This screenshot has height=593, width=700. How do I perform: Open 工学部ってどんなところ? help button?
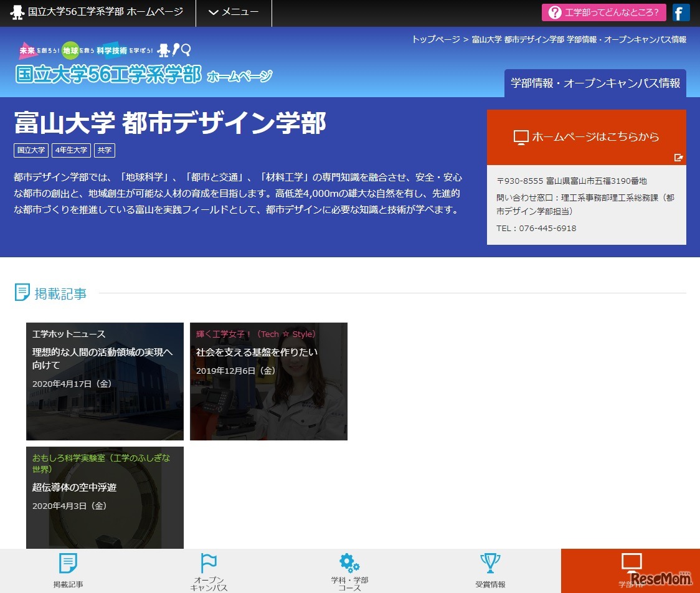[603, 13]
